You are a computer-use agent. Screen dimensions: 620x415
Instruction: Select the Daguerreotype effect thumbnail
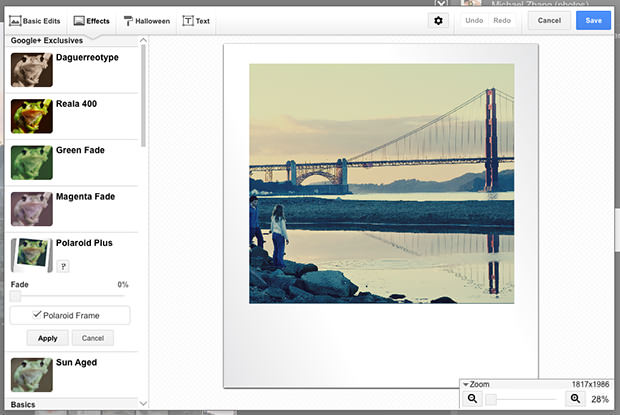pyautogui.click(x=32, y=70)
